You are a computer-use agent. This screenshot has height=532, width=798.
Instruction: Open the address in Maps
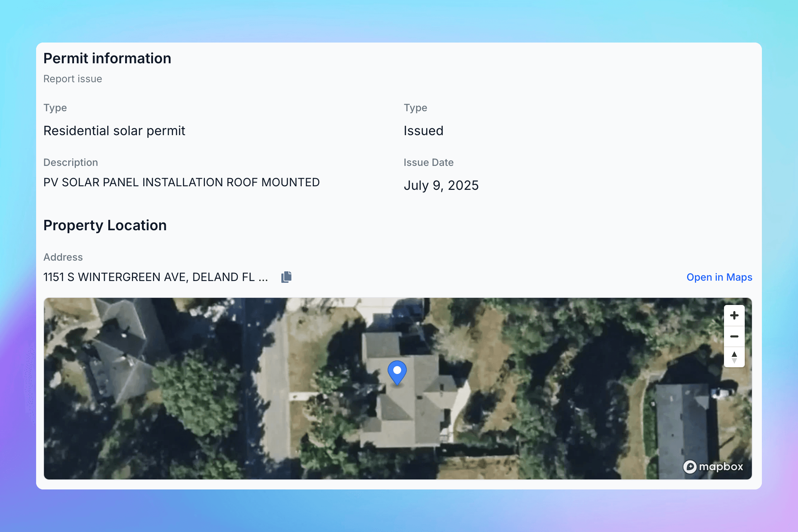719,277
